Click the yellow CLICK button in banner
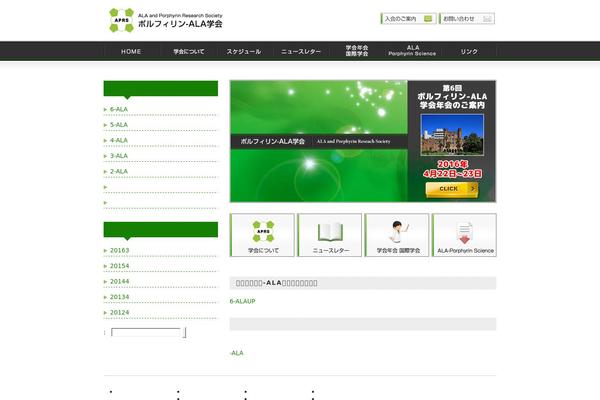The height and width of the screenshot is (400, 600). point(452,189)
